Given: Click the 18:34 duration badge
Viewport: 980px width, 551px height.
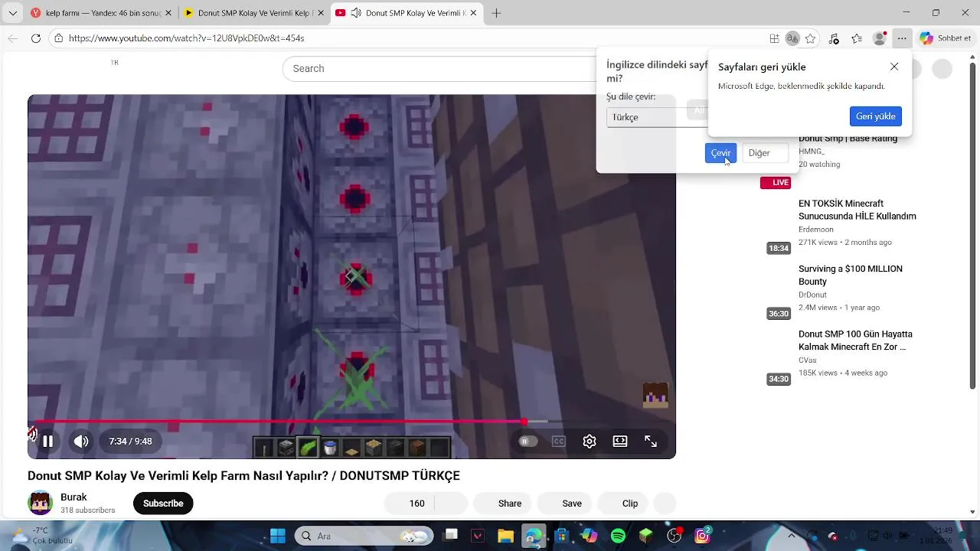Looking at the screenshot, I should pos(779,248).
